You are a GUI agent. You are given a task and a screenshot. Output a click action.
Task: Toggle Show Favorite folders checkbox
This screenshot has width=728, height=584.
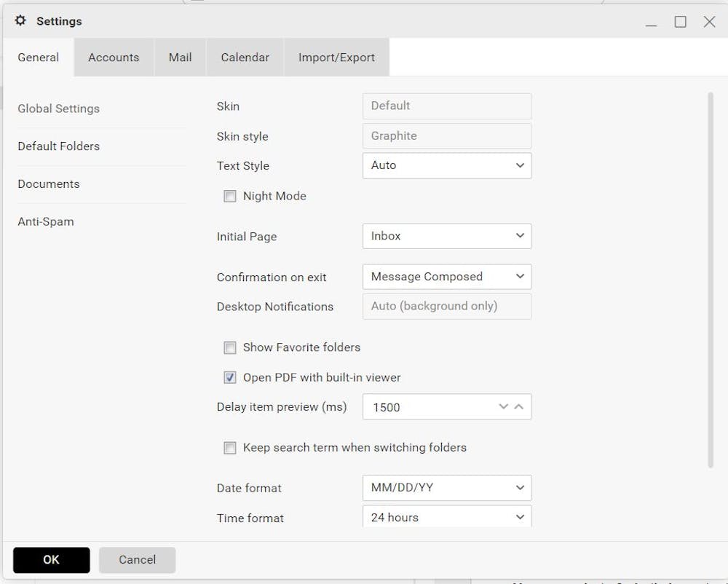pyautogui.click(x=230, y=347)
